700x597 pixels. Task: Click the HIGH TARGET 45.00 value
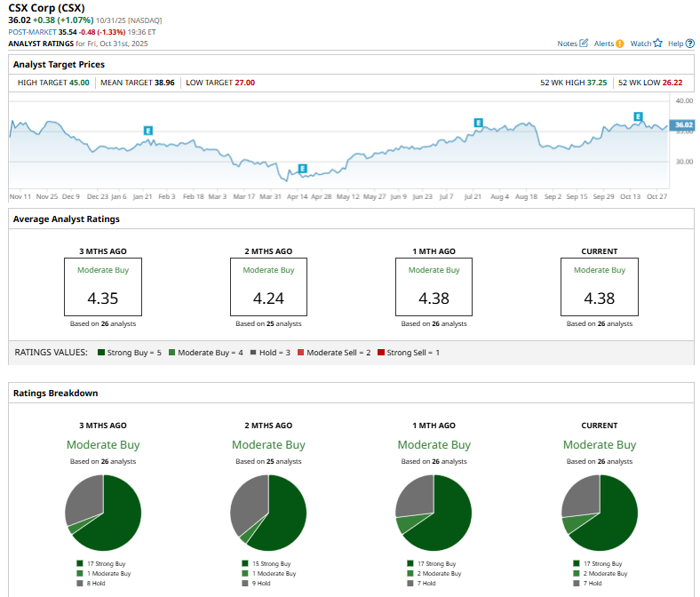click(x=79, y=83)
